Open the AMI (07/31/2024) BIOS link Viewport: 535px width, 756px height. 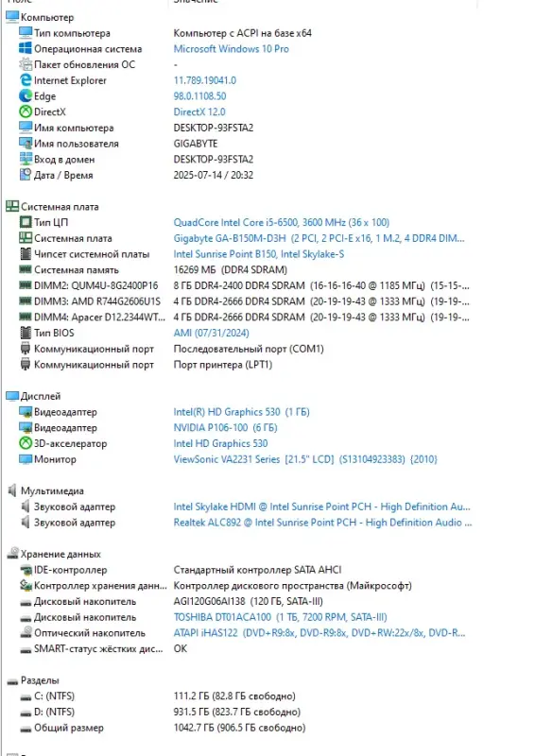pos(212,333)
